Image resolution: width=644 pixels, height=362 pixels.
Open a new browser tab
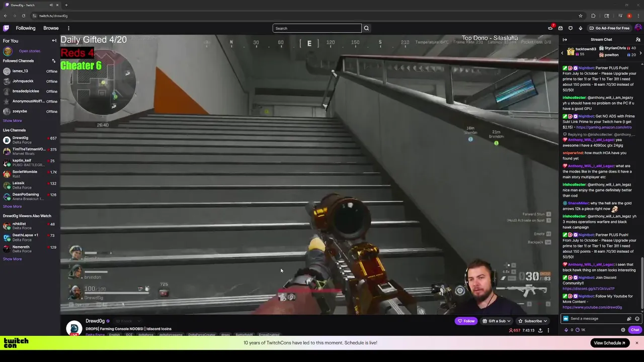66,5
